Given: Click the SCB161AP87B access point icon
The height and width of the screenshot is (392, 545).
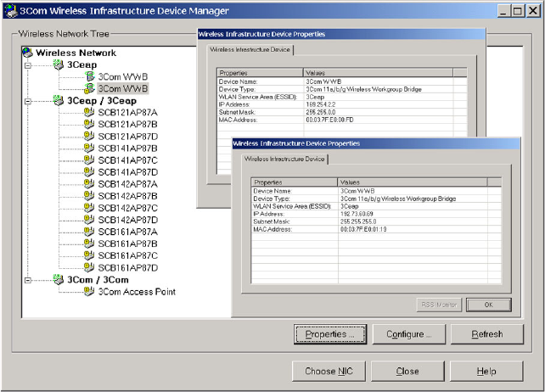Looking at the screenshot, I should [x=89, y=244].
